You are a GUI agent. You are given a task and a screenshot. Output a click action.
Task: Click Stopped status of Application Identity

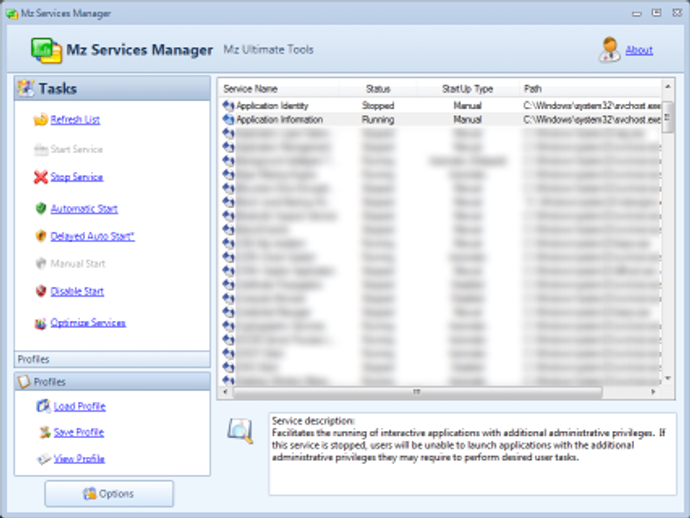point(378,106)
